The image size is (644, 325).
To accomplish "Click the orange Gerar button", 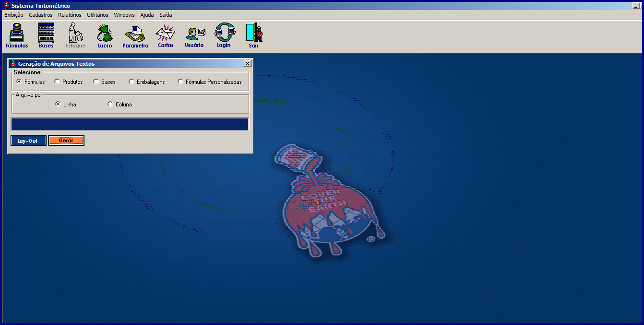I will coord(66,140).
